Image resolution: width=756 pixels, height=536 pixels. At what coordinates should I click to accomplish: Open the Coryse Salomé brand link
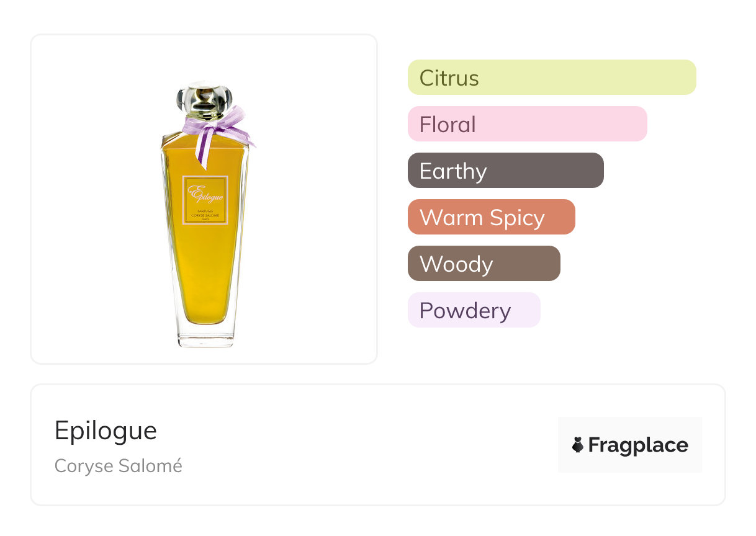click(118, 466)
